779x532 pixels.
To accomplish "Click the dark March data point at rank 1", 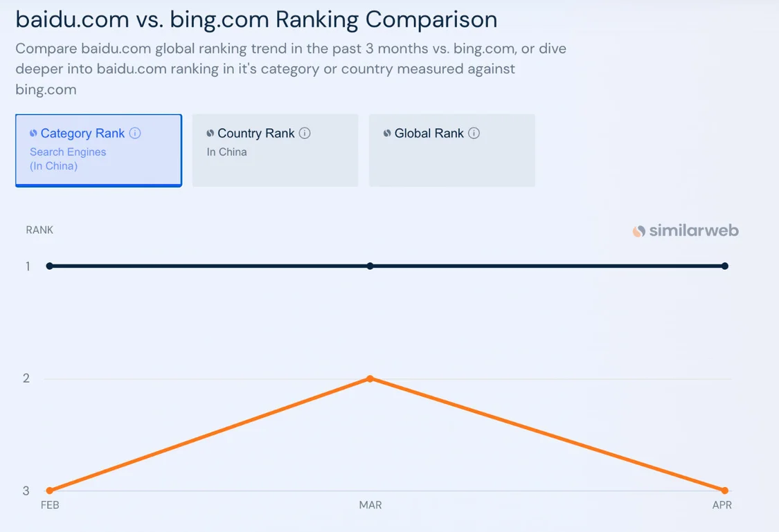I will pyautogui.click(x=370, y=266).
